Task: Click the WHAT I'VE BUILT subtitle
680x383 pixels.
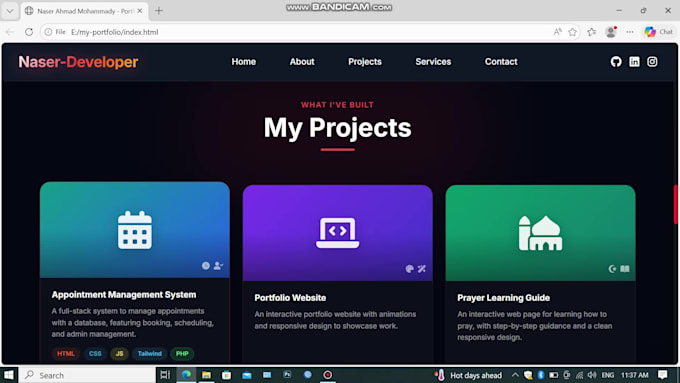Action: click(x=337, y=105)
